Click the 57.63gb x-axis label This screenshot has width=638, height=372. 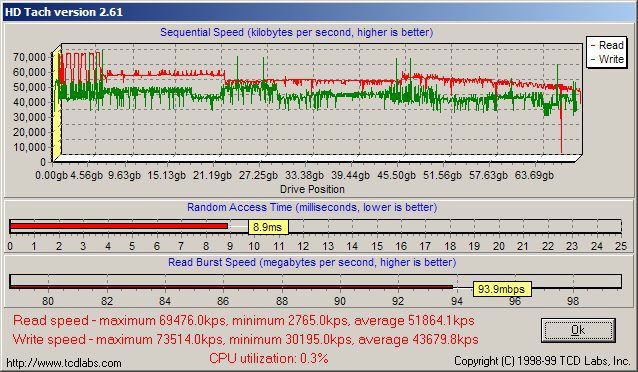click(x=488, y=175)
